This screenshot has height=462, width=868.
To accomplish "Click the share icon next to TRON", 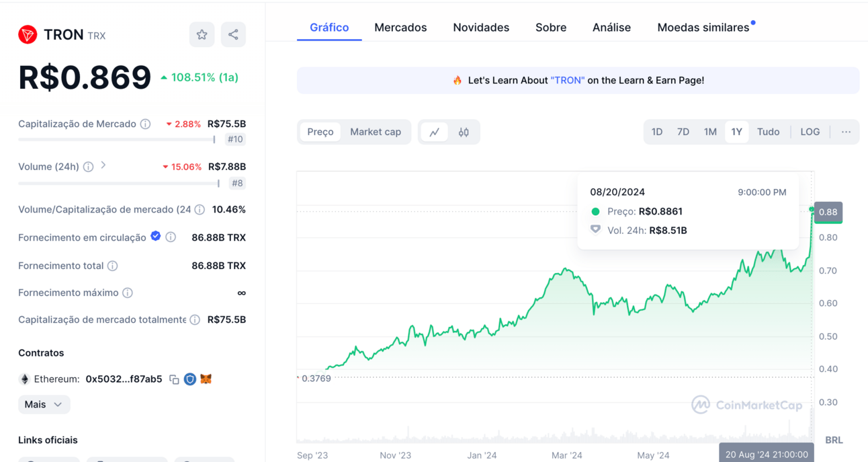I will coord(233,35).
